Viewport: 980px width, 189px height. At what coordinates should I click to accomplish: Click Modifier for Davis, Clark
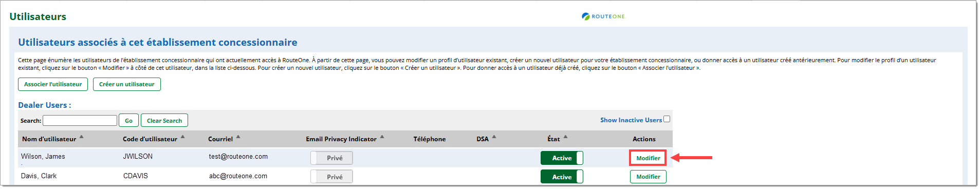[x=648, y=177]
